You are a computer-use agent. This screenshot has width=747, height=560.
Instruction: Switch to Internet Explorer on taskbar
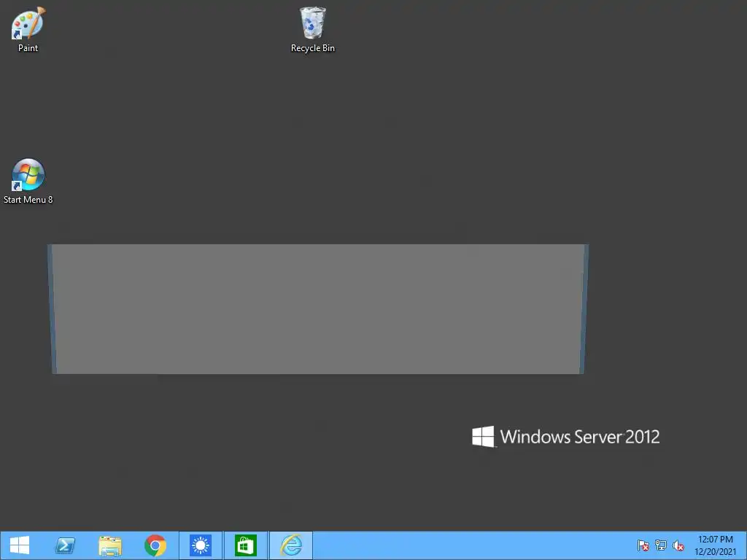(x=291, y=545)
